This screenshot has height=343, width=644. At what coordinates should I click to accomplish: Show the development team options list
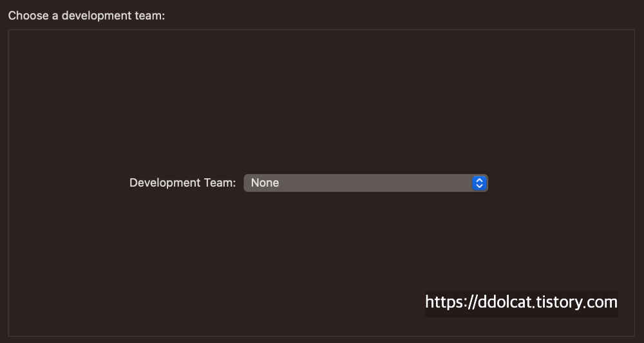tap(365, 183)
